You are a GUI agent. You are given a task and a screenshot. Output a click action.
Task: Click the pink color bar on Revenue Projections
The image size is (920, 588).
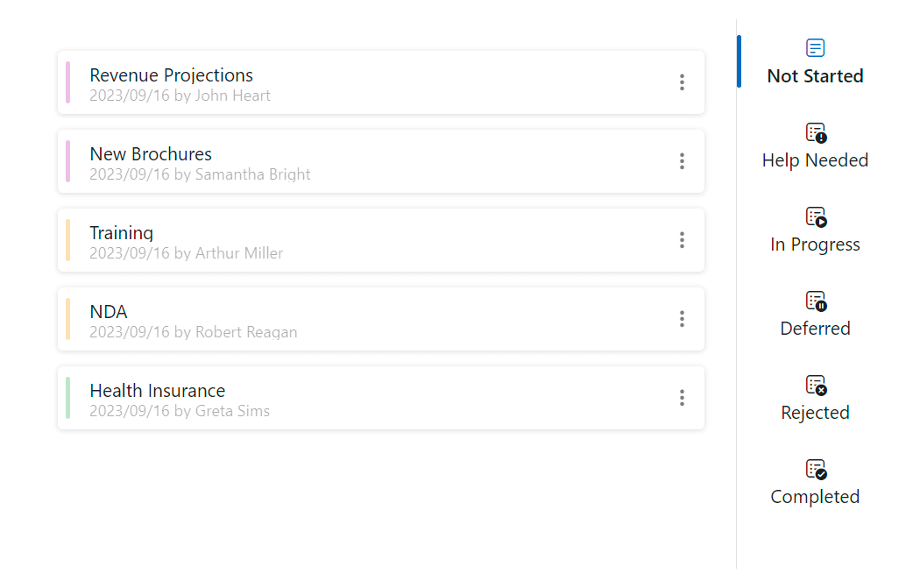coord(67,82)
